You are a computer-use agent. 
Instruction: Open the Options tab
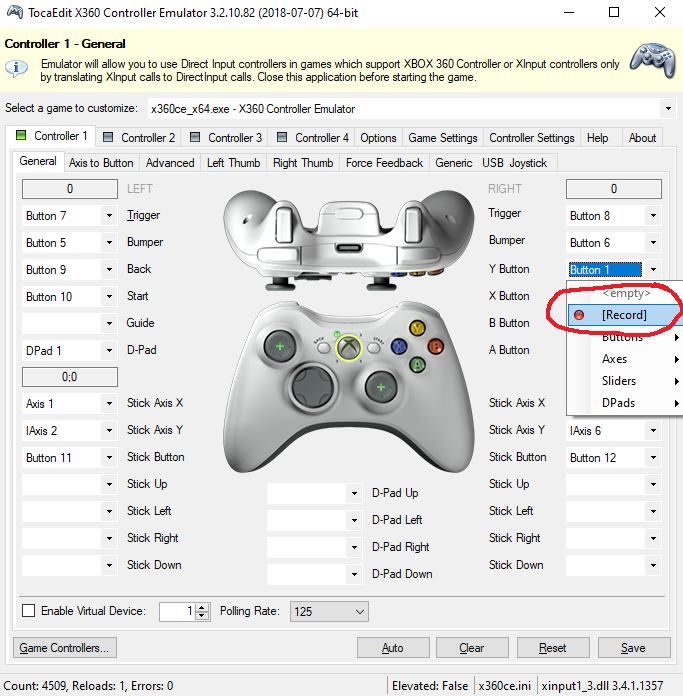378,138
